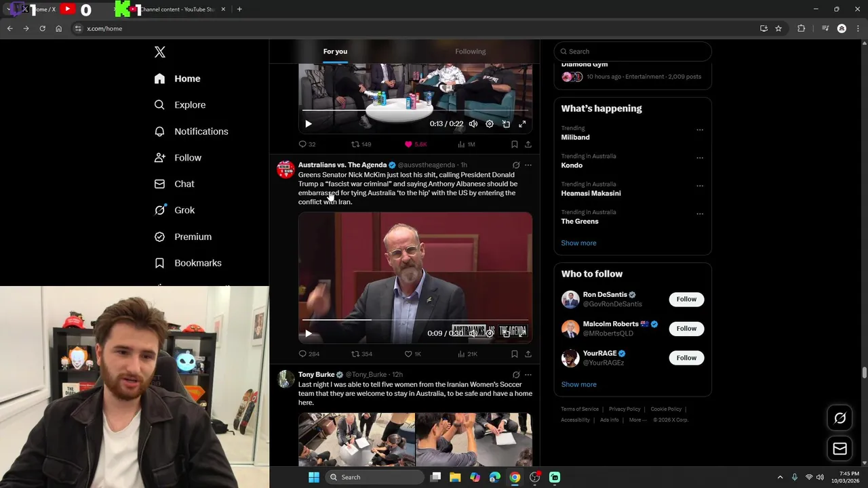868x488 pixels.
Task: View analytics showing 21K views
Action: (x=468, y=354)
